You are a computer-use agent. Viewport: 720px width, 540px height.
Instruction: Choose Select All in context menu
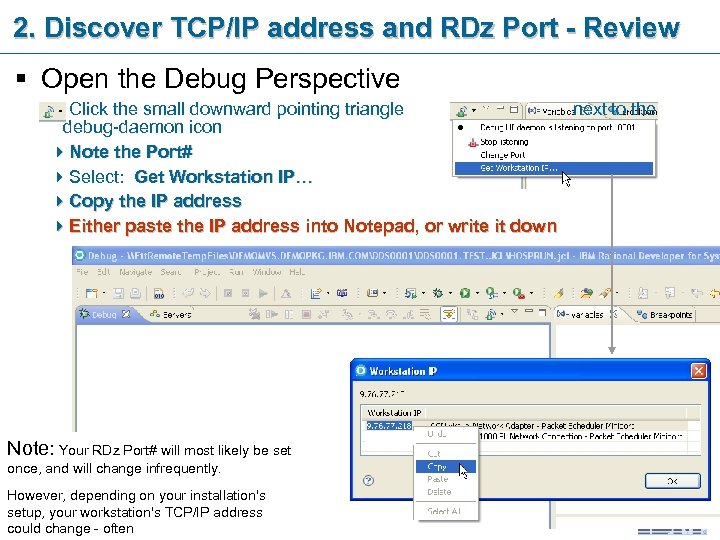444,511
